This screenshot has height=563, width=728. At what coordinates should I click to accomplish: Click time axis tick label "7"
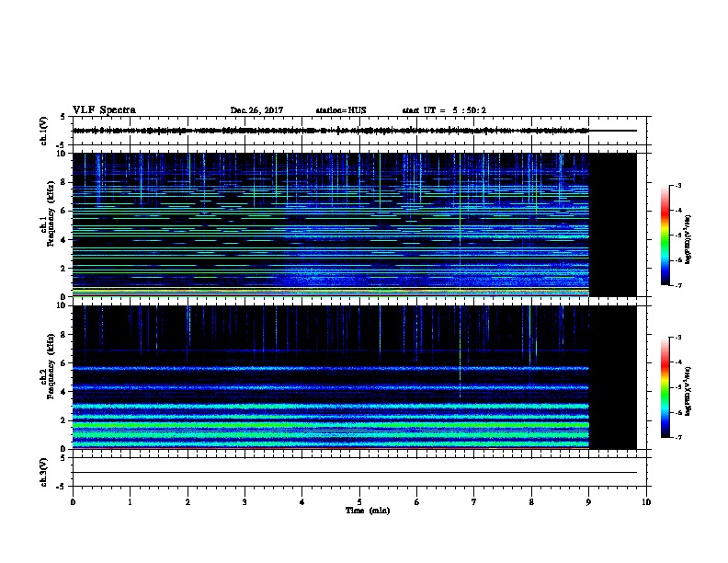click(x=474, y=502)
